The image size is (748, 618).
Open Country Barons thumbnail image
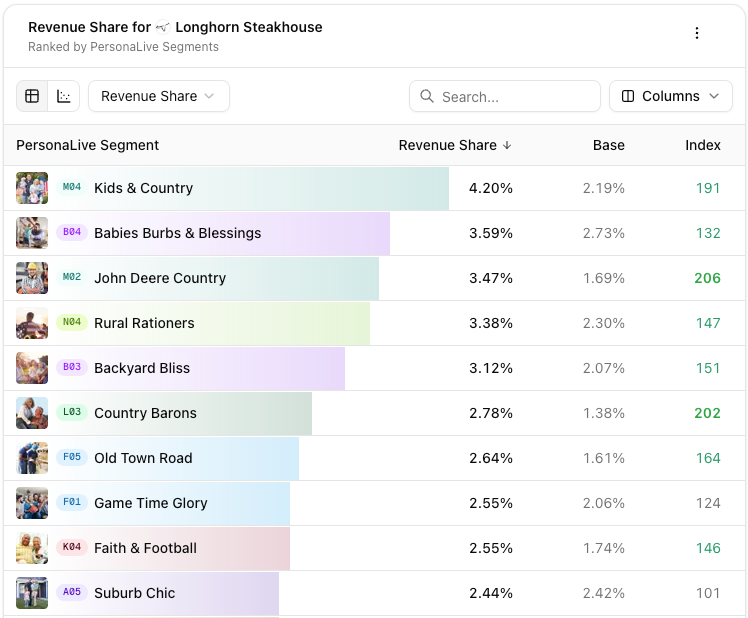[x=32, y=413]
